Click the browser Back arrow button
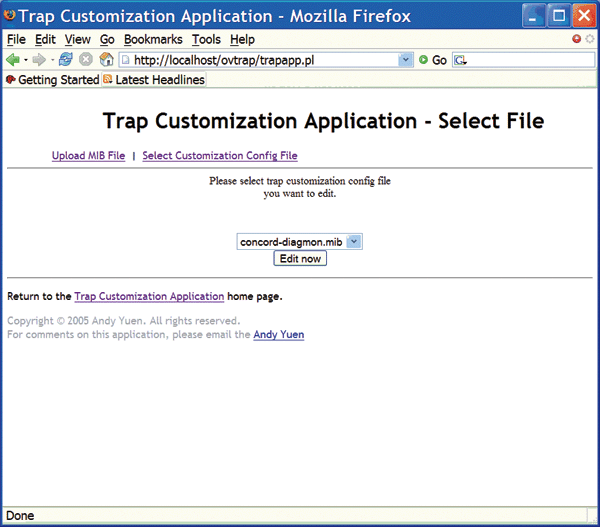Screen dimensions: 600x527 tap(13, 60)
